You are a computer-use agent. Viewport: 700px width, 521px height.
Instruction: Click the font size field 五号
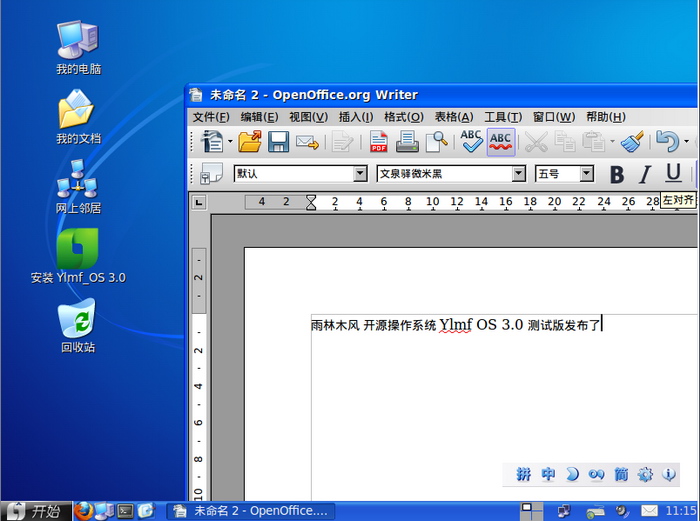tap(558, 174)
